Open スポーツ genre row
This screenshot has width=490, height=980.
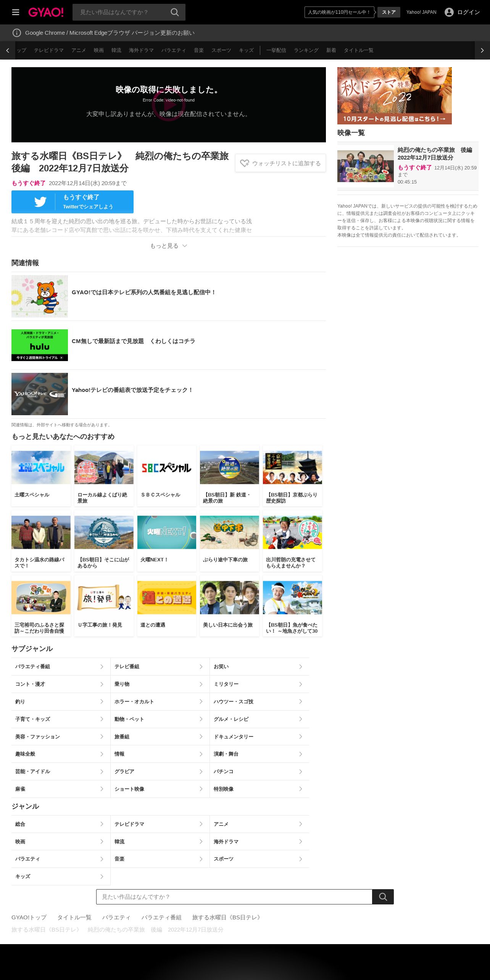[x=260, y=859]
